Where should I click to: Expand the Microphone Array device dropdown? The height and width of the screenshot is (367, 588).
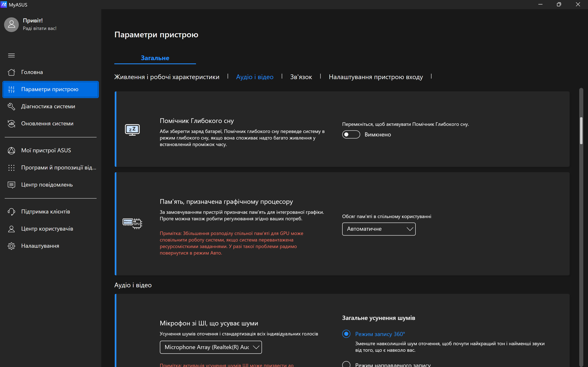click(211, 347)
